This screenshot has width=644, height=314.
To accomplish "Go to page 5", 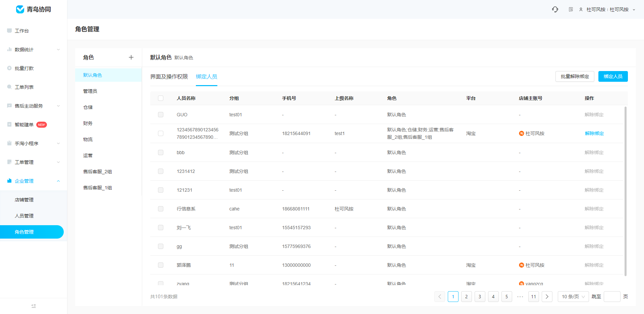I will 507,297.
